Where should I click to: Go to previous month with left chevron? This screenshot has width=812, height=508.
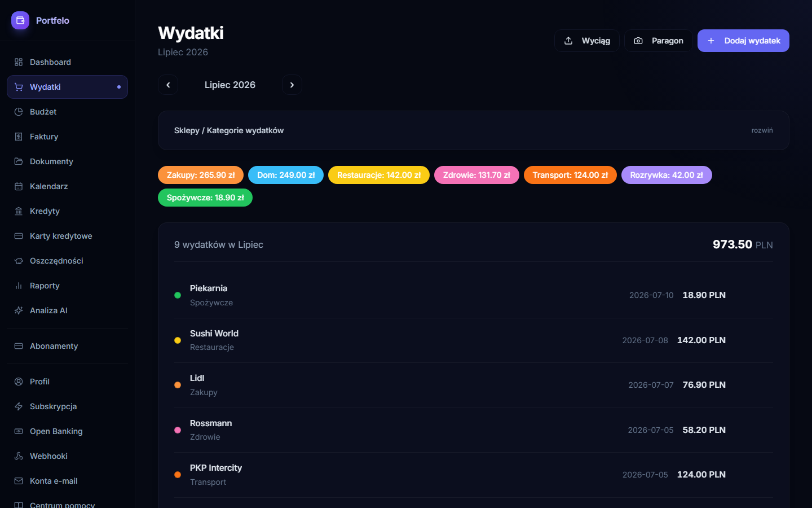click(168, 85)
